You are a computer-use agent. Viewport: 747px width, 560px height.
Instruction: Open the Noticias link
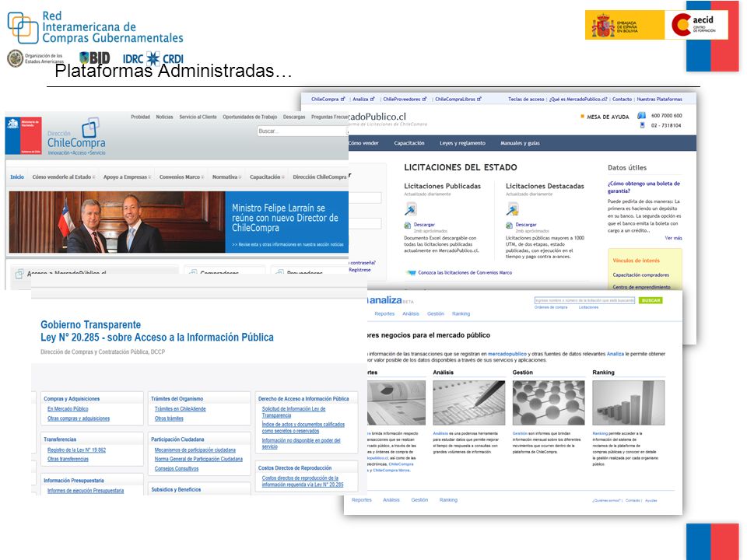(x=164, y=117)
